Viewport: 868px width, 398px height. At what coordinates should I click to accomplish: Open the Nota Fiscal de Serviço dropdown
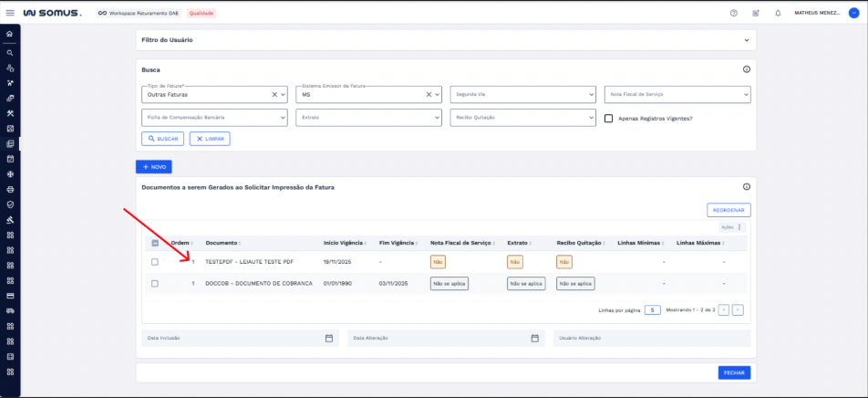[x=677, y=94]
